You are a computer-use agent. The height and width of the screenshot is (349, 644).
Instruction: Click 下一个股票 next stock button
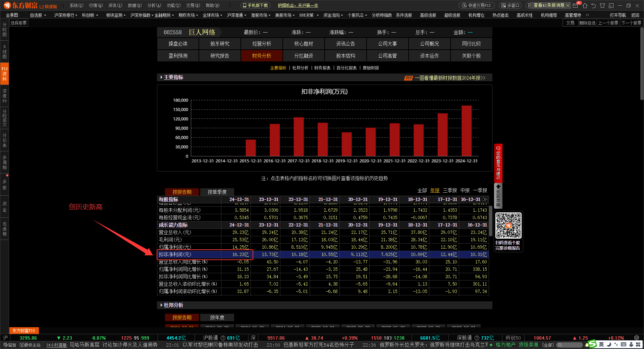pyautogui.click(x=631, y=23)
